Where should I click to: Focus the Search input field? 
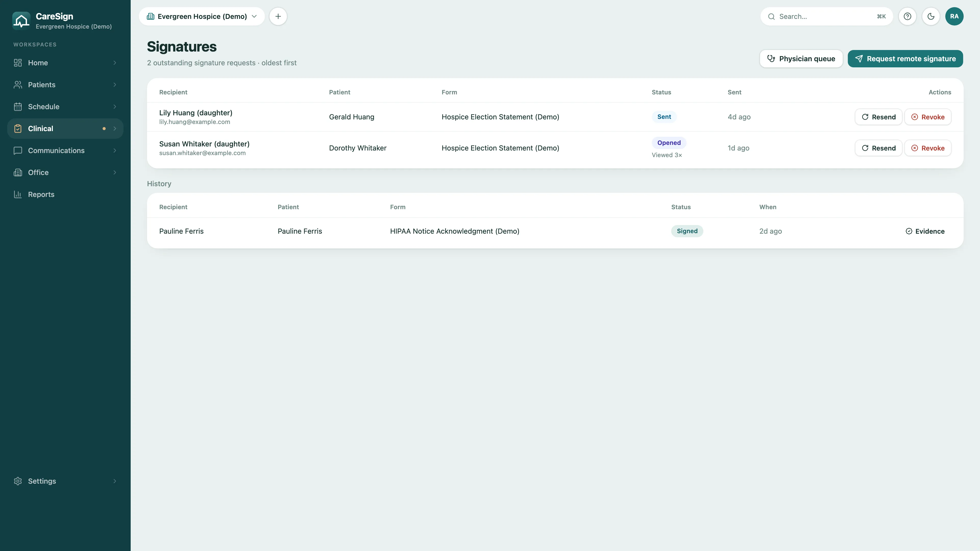point(826,16)
